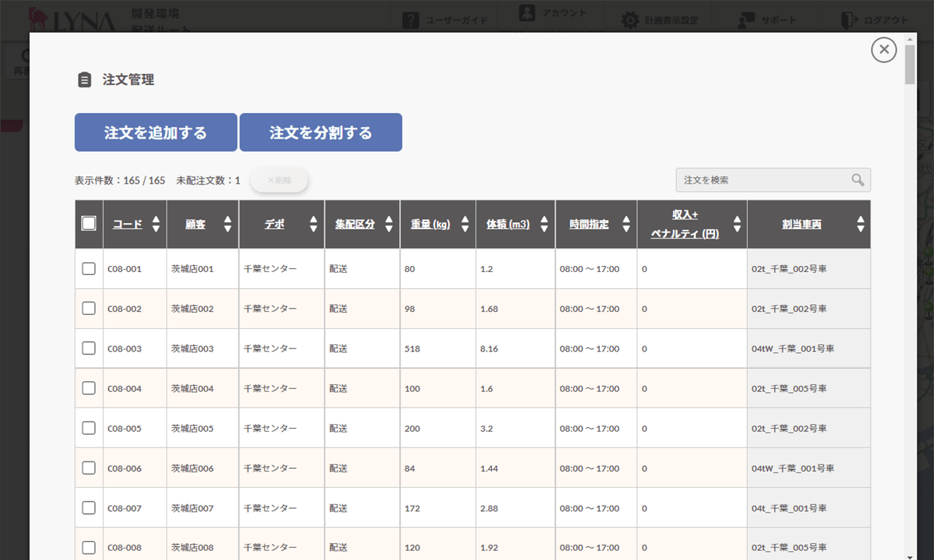This screenshot has width=934, height=560.
Task: Sort by the 体積 (m3) column arrows
Action: coord(544,225)
